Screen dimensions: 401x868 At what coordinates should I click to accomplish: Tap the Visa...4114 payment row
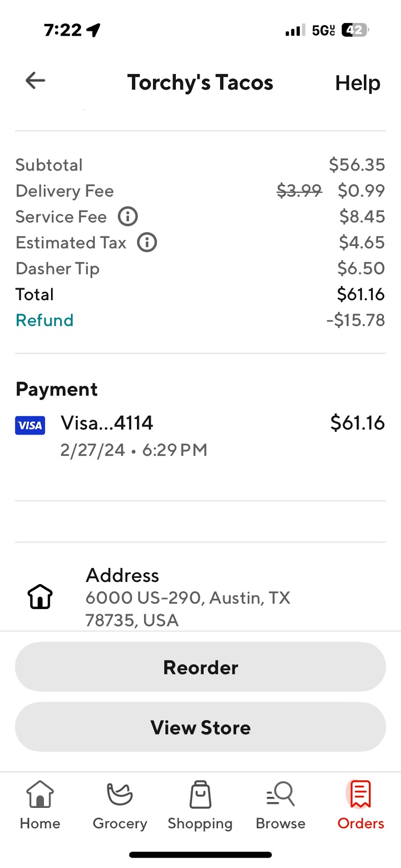107,424
